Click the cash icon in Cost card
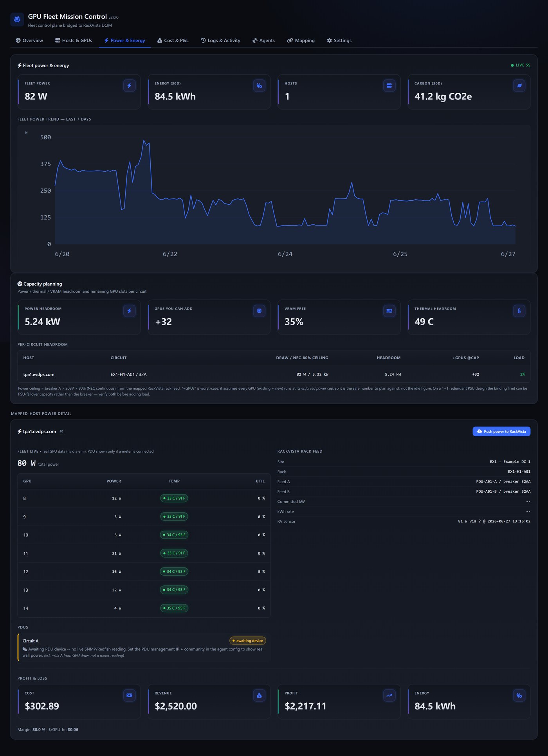548x756 pixels. [129, 695]
